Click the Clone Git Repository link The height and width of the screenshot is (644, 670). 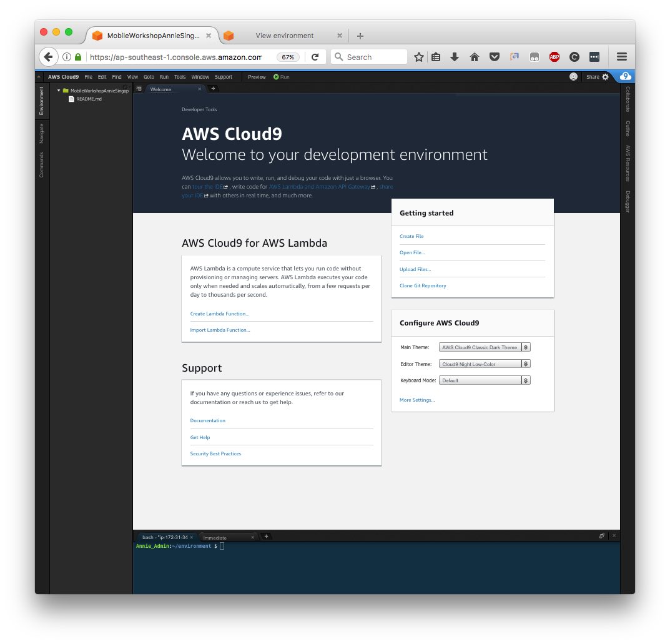423,285
